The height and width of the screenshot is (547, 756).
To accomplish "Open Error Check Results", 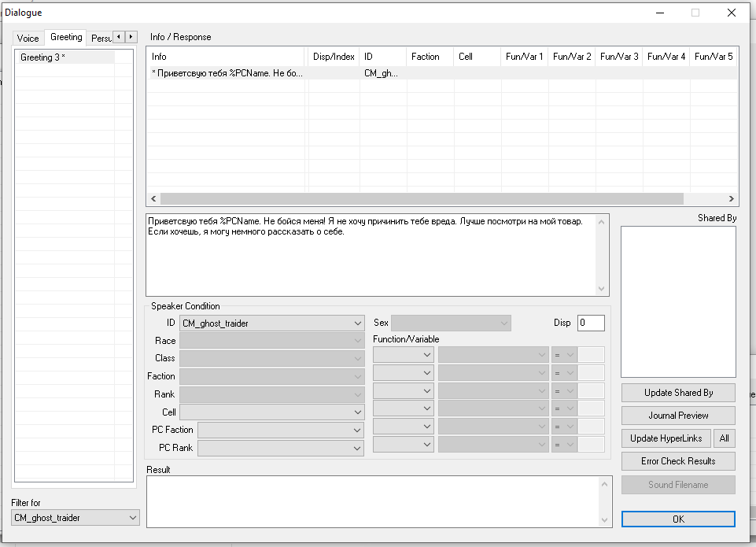I will tap(678, 461).
